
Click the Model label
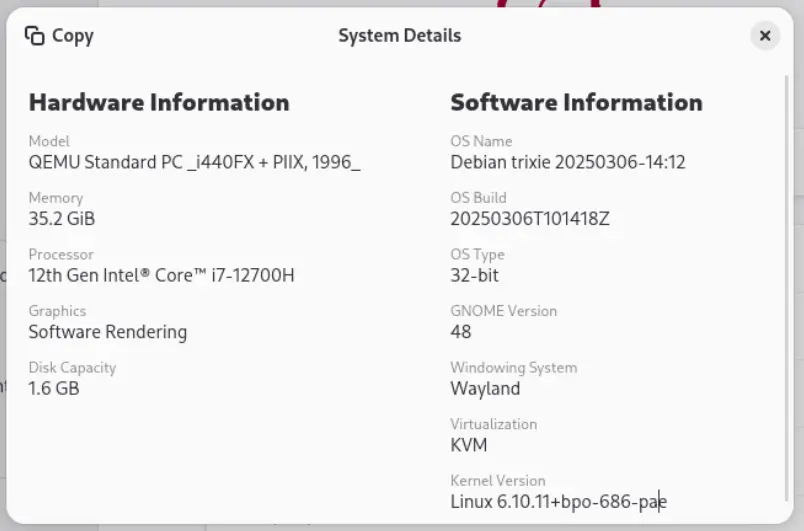[x=49, y=141]
